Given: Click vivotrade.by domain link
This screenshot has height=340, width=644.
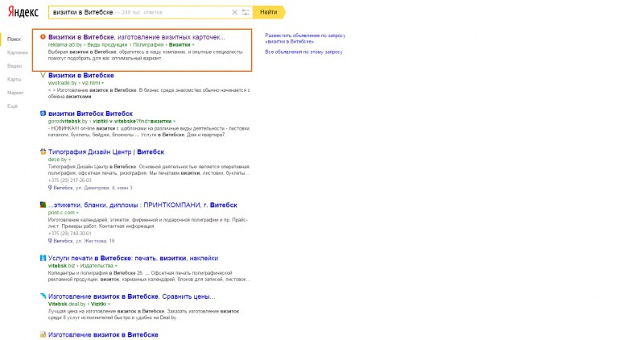Looking at the screenshot, I should 63,83.
